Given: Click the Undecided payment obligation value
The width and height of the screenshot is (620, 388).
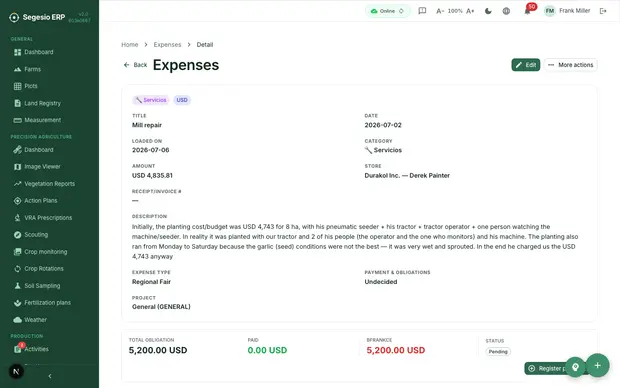Looking at the screenshot, I should click(x=380, y=282).
